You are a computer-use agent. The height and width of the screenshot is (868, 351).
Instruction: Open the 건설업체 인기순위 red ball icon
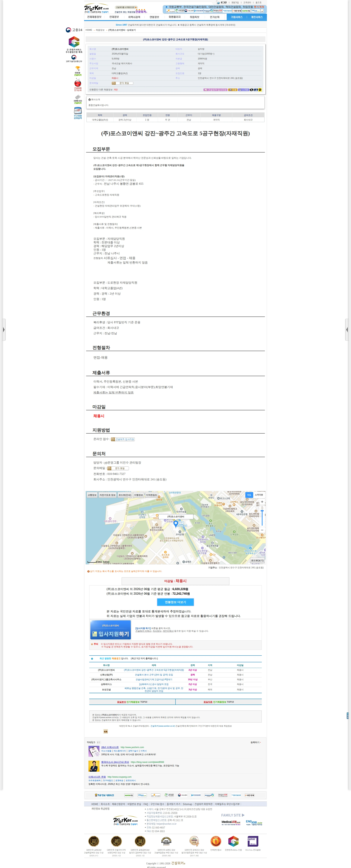(78, 85)
